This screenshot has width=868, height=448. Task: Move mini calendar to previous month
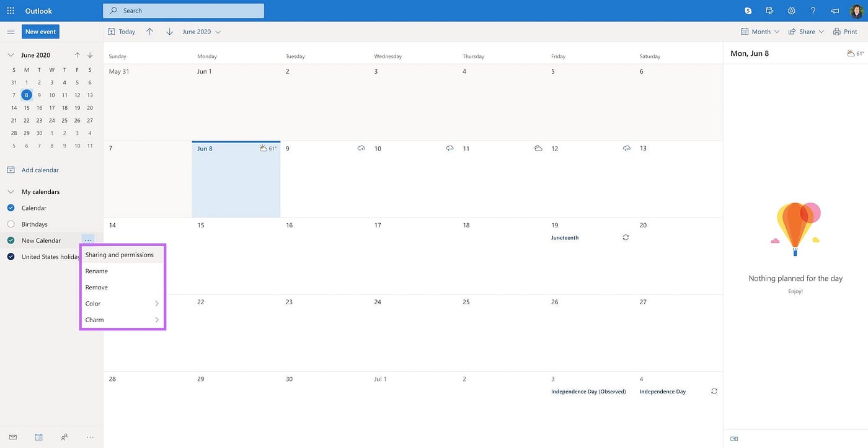pyautogui.click(x=77, y=55)
